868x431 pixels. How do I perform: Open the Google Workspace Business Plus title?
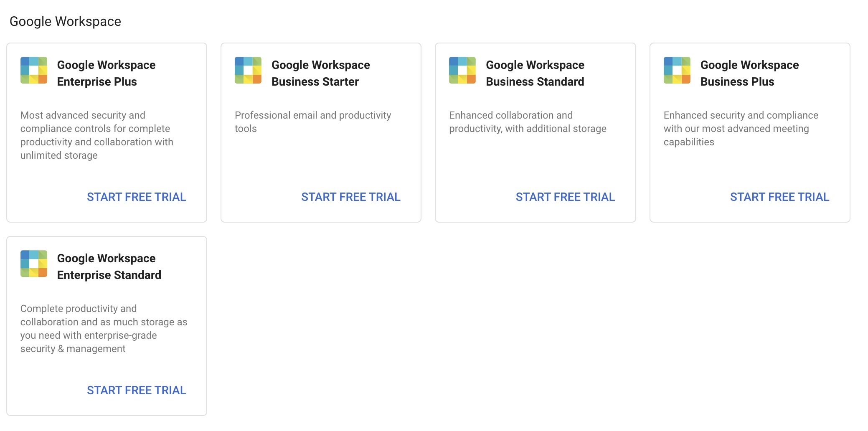(750, 73)
